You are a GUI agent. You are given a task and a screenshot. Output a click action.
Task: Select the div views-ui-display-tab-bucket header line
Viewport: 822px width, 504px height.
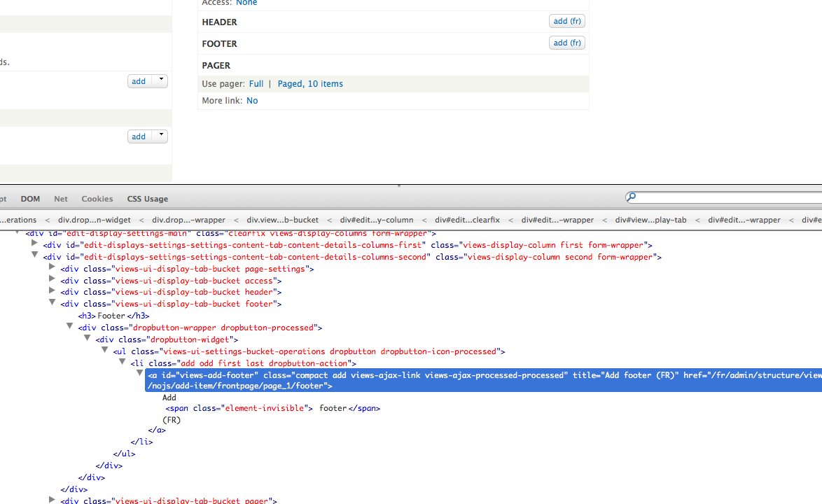pyautogui.click(x=171, y=293)
